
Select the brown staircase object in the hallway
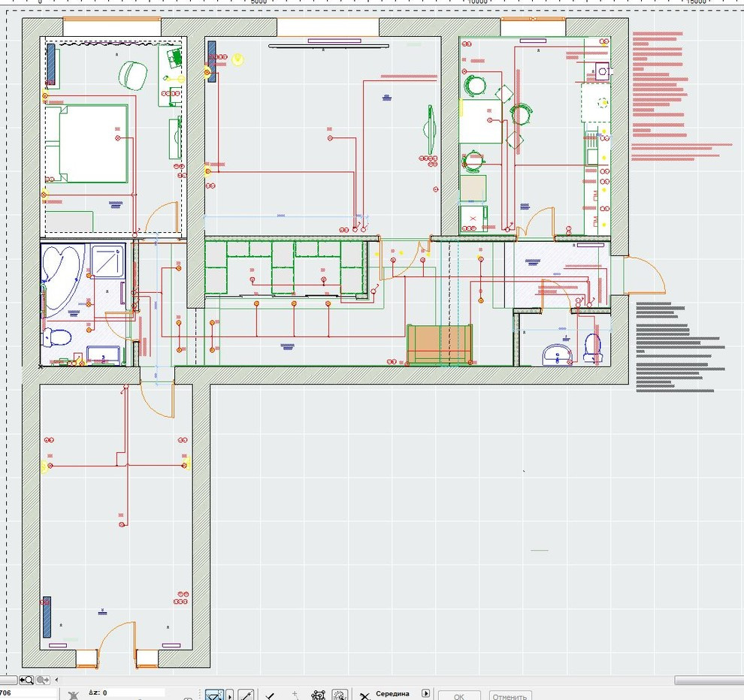click(439, 343)
